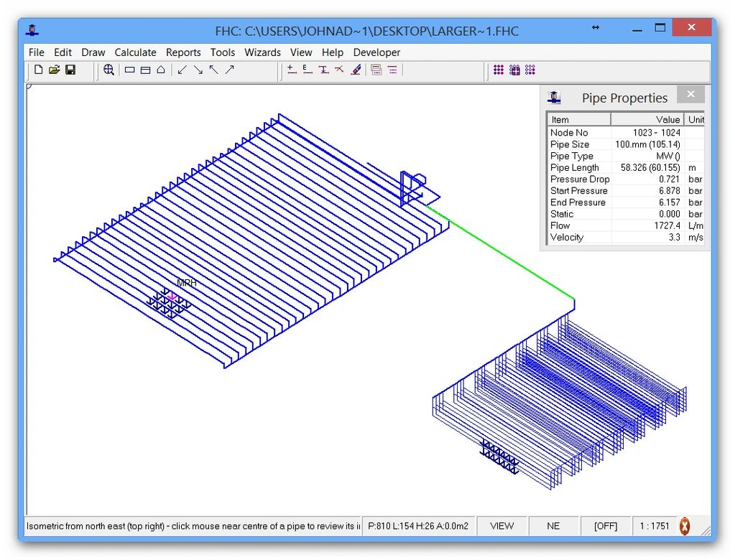Click the NE direction indicator
The image size is (735, 560).
pos(553,526)
